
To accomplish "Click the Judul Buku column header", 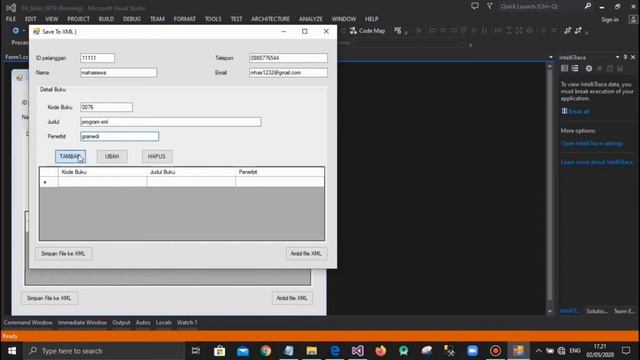I will [191, 172].
